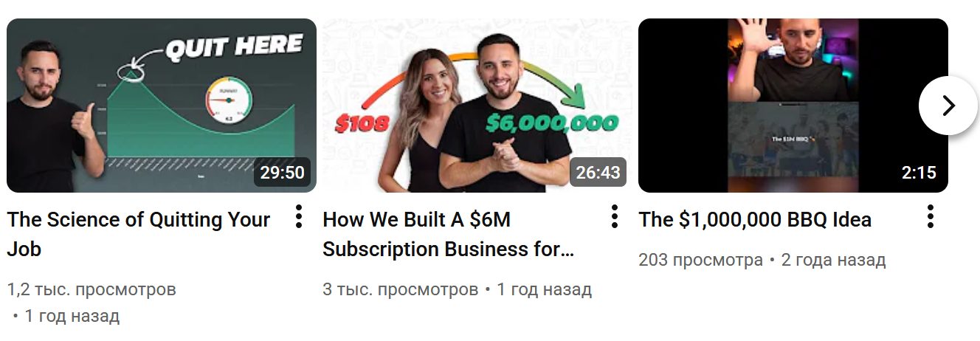Click the green '$6,000,000' text in thumbnail
The height and width of the screenshot is (341, 980).
[x=551, y=123]
